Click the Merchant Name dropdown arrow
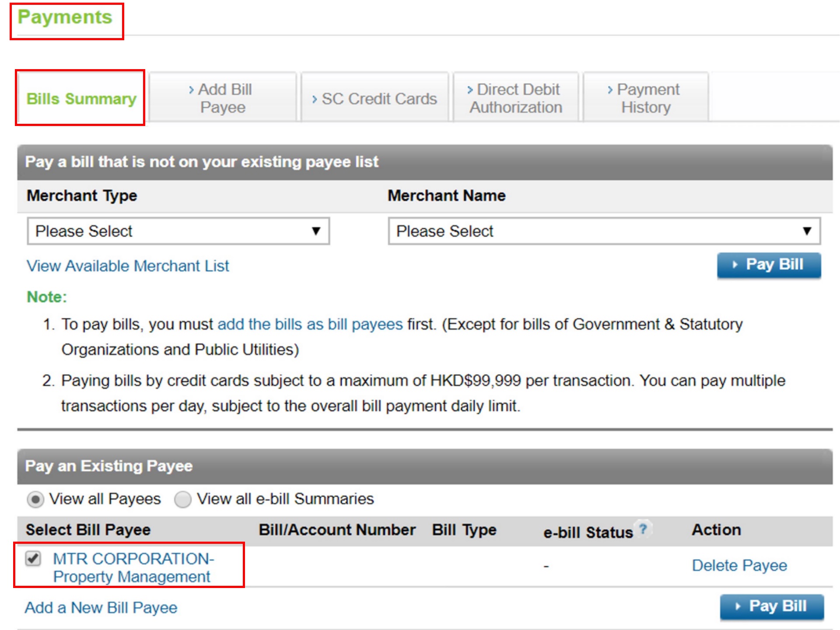 (806, 231)
